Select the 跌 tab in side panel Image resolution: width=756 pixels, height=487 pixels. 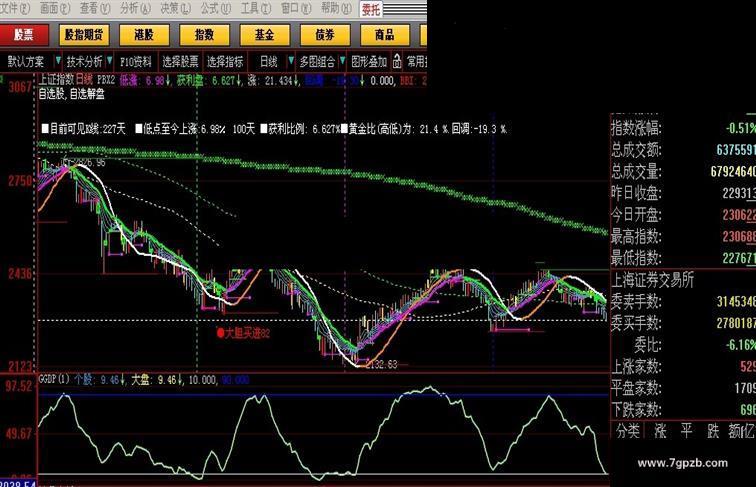713,431
